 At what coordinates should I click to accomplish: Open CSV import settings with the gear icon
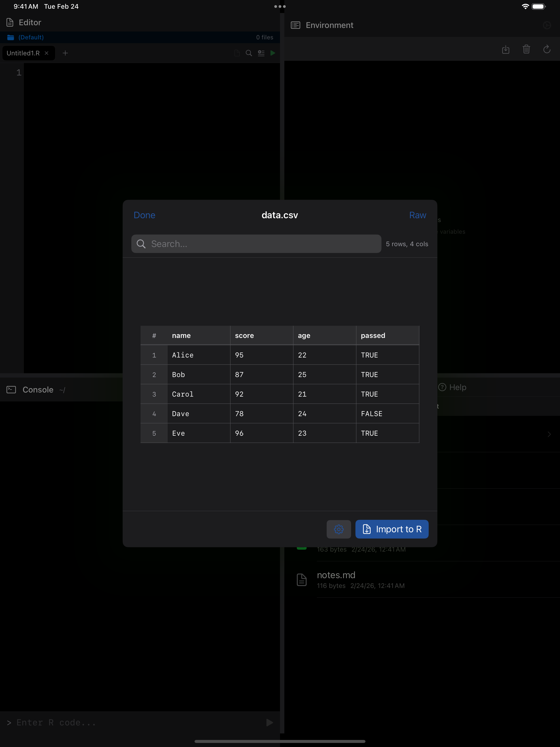coord(339,529)
